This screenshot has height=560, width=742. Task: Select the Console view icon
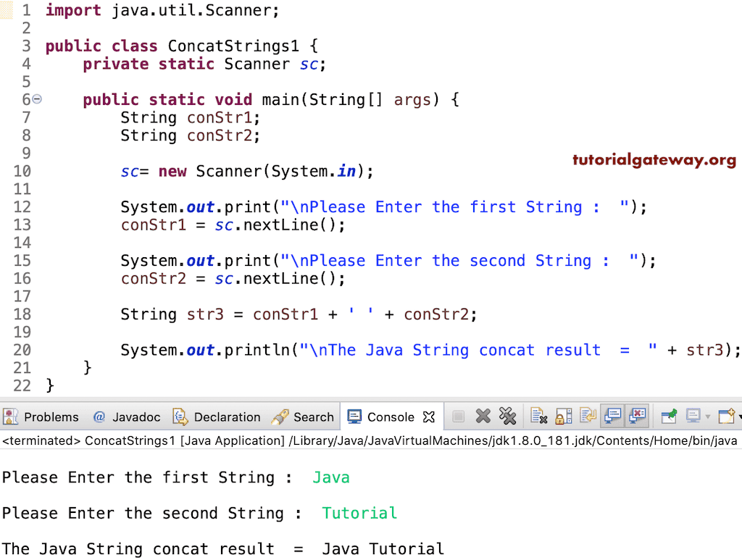click(x=354, y=417)
